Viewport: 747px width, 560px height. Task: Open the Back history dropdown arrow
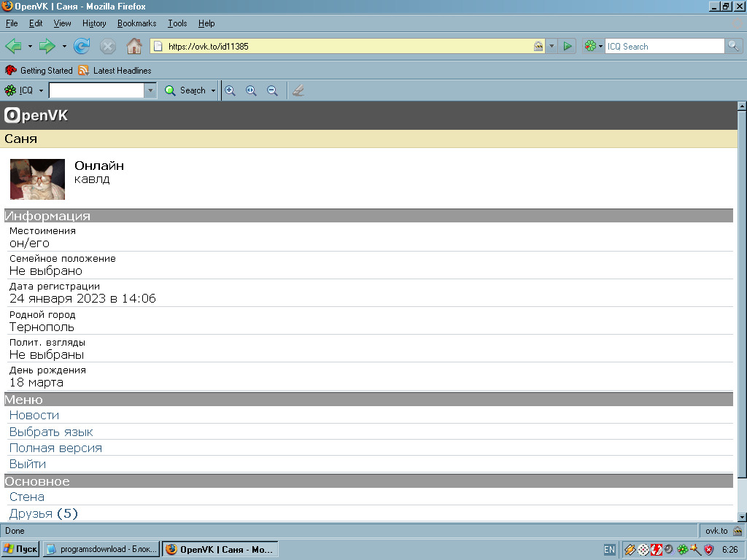(x=30, y=46)
